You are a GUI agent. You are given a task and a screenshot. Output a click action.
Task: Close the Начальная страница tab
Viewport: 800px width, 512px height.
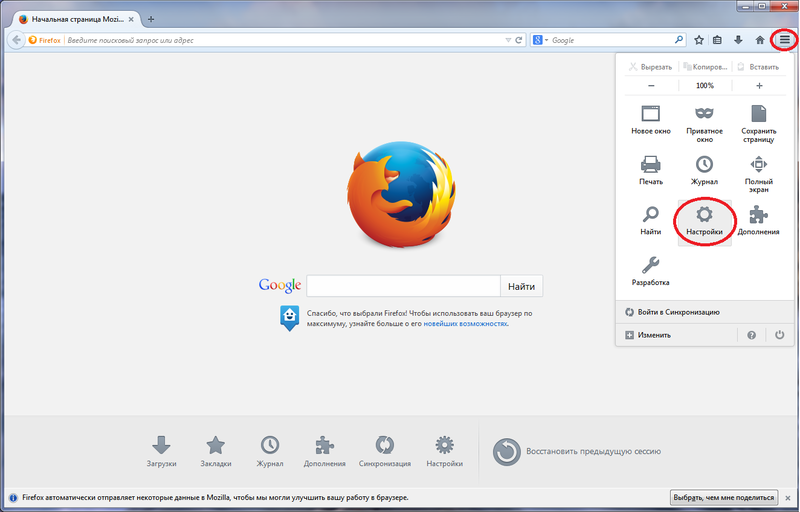click(x=131, y=19)
